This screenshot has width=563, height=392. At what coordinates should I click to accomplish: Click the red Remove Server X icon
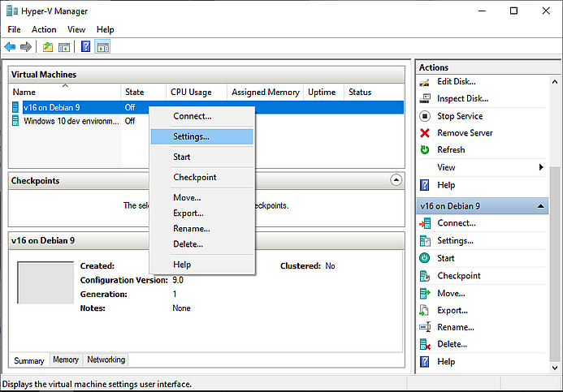point(425,133)
